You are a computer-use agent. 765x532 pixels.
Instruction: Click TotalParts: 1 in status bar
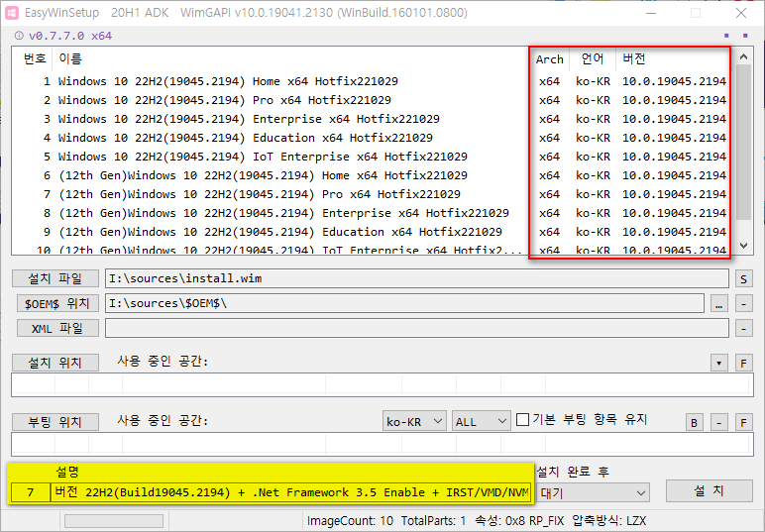pos(434,521)
